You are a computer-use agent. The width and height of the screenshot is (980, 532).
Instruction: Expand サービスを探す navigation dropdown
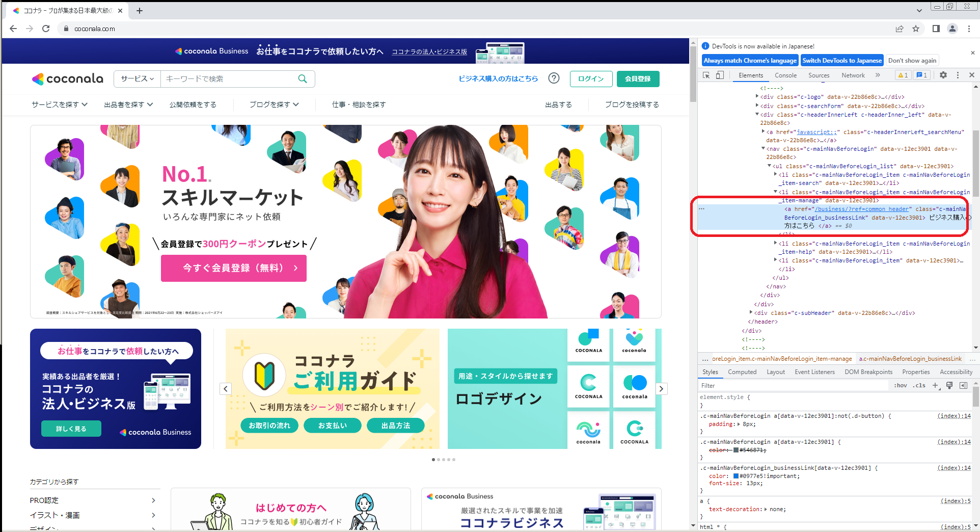pos(60,104)
